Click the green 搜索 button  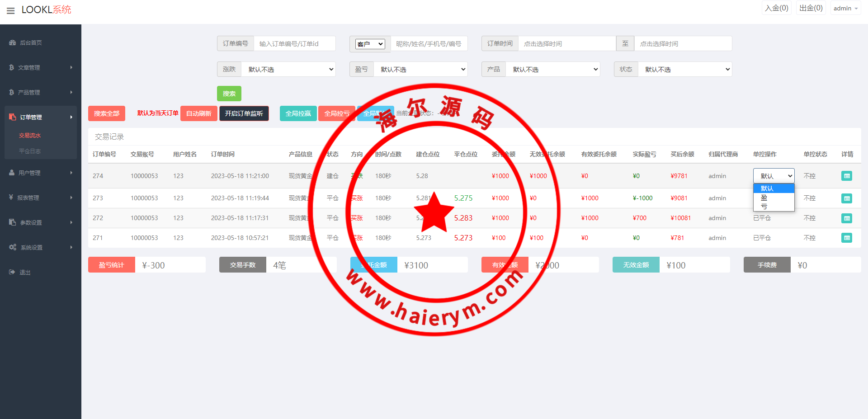coord(229,94)
